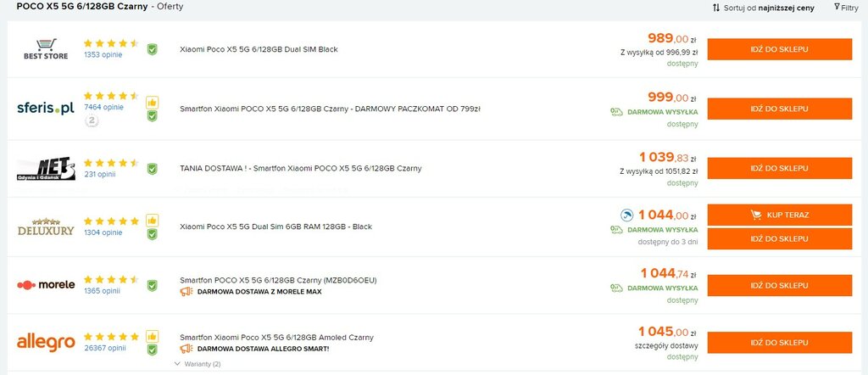The height and width of the screenshot is (375, 868).
Task: Go to shop for sferis.pl offer
Action: click(780, 109)
